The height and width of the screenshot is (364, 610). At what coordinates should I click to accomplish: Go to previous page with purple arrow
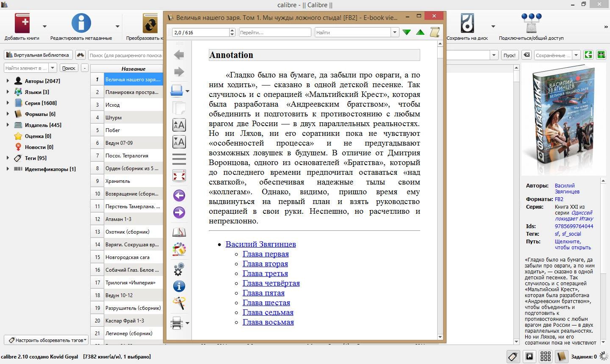pyautogui.click(x=179, y=196)
